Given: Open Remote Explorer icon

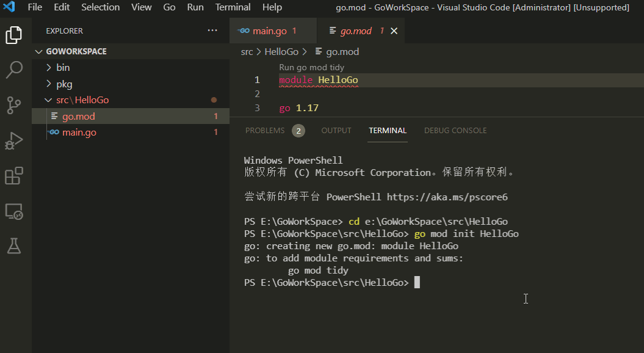Looking at the screenshot, I should pos(14,211).
